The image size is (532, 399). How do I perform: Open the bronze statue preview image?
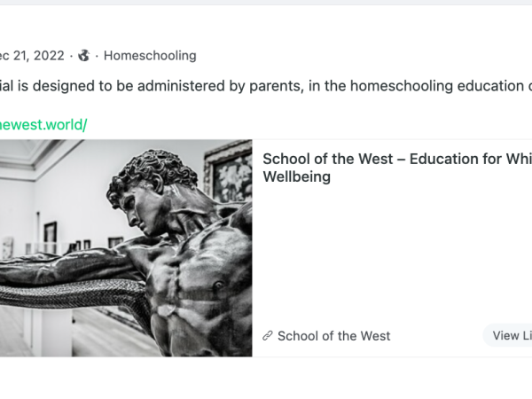(x=126, y=248)
